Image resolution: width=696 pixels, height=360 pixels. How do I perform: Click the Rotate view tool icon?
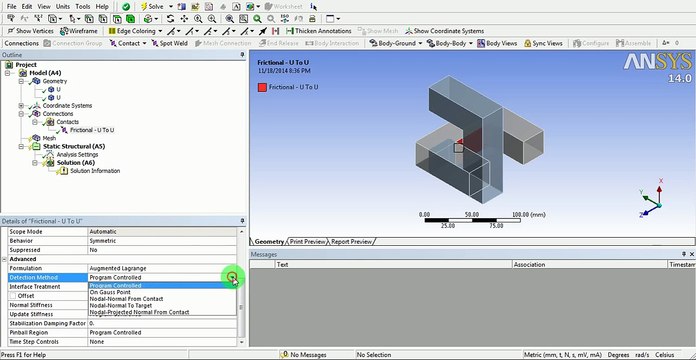[170, 19]
